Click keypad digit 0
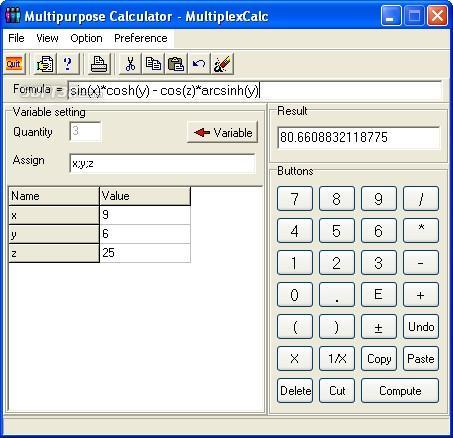The width and height of the screenshot is (453, 438). point(295,295)
